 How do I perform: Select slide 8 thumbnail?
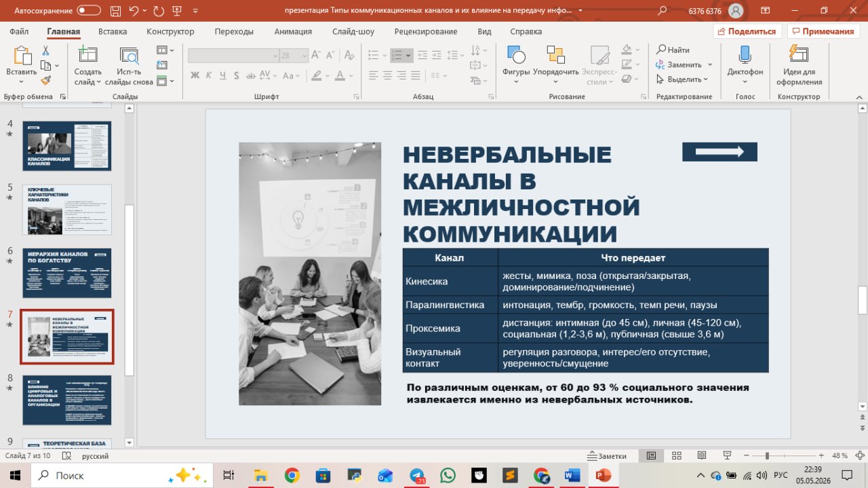click(66, 400)
